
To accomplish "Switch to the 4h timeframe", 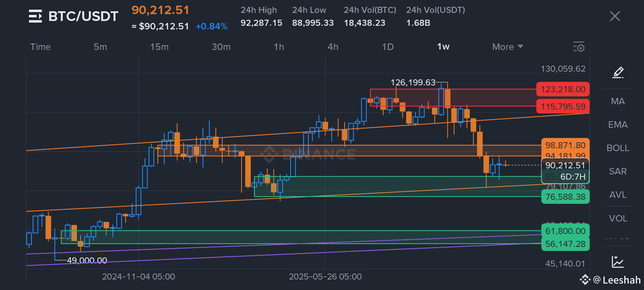I will (333, 47).
